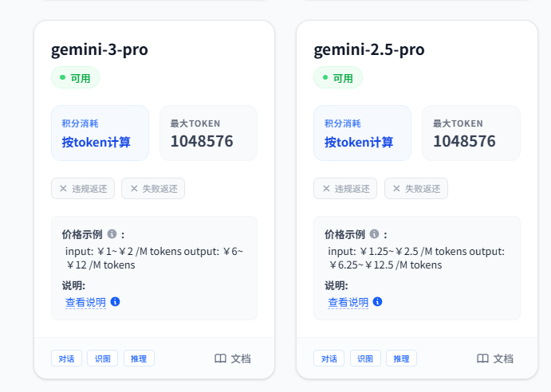
Task: Select 推理 tag on gemini-2.5-pro card
Action: point(401,359)
